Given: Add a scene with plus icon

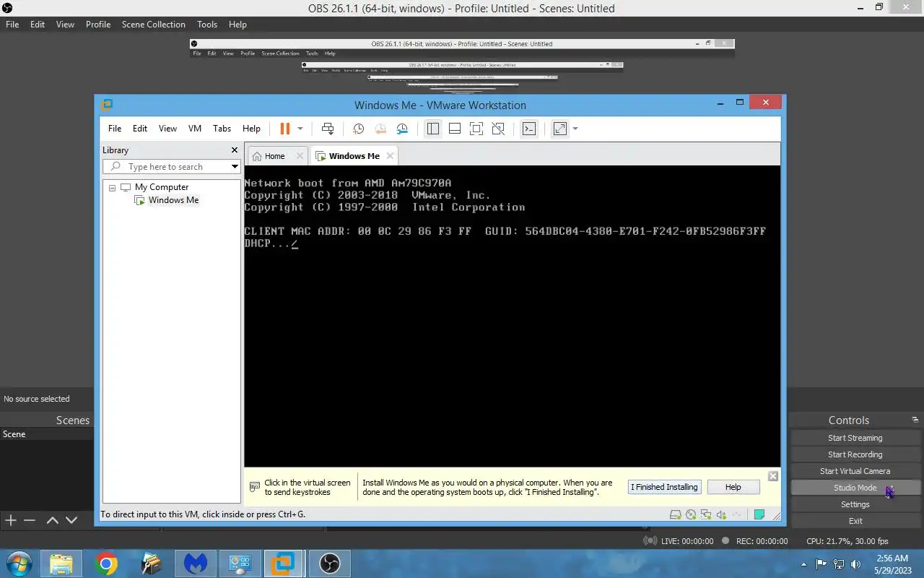Looking at the screenshot, I should click(11, 520).
